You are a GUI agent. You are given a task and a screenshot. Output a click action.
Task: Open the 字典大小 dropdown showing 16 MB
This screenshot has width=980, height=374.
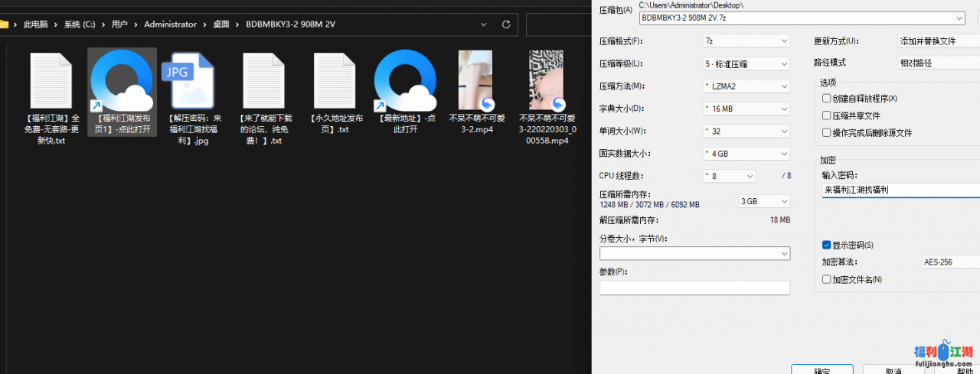[746, 109]
